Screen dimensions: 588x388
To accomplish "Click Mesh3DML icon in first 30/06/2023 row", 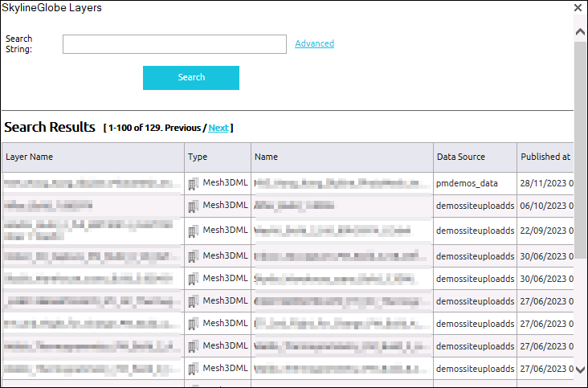I will pos(193,255).
